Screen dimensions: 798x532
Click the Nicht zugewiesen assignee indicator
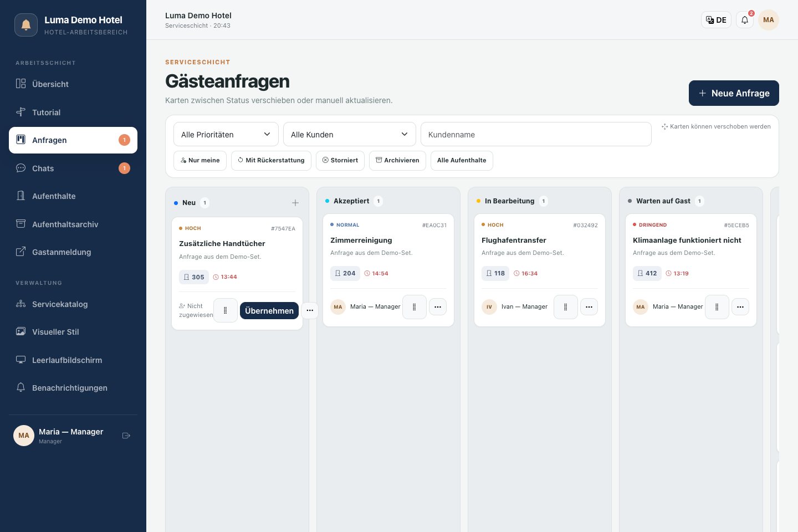point(196,310)
